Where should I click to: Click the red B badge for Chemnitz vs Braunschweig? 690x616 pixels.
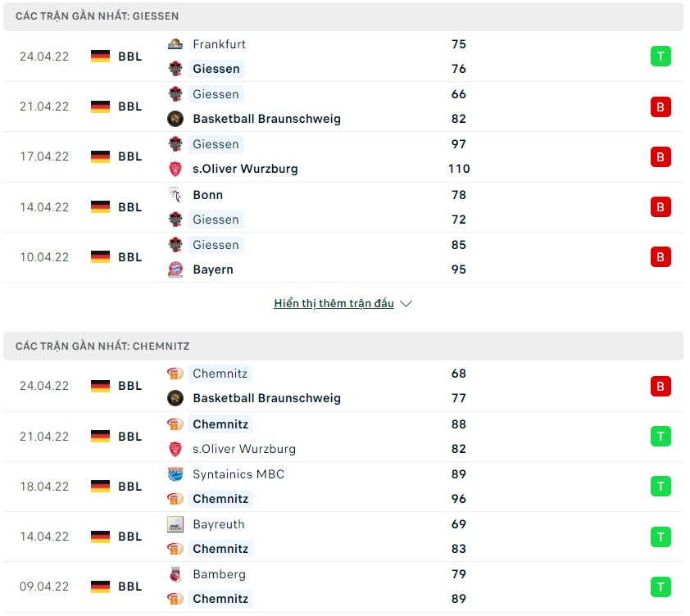coord(660,386)
